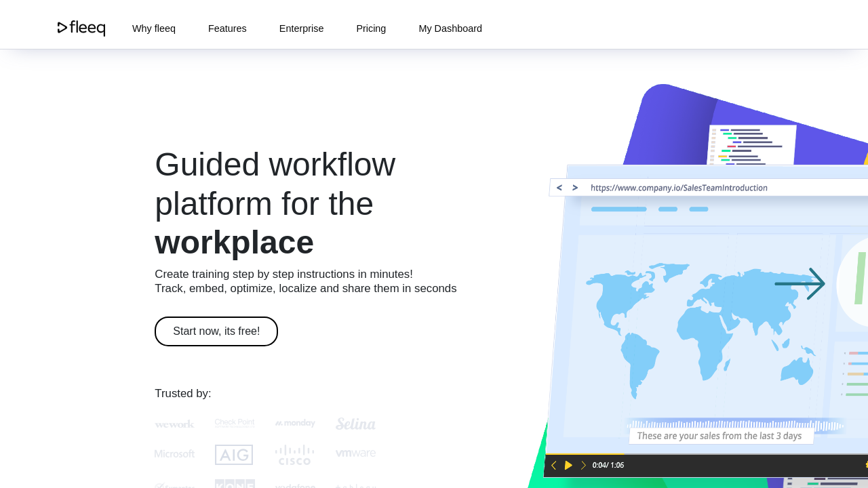Click the Start now, its free! button
Image resolution: width=868 pixels, height=488 pixels.
point(216,331)
